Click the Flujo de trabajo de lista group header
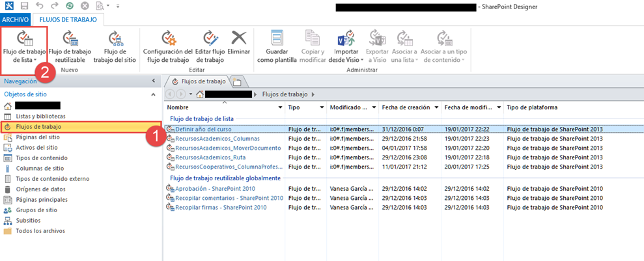Viewport: 644px width, 261px height. [x=202, y=119]
